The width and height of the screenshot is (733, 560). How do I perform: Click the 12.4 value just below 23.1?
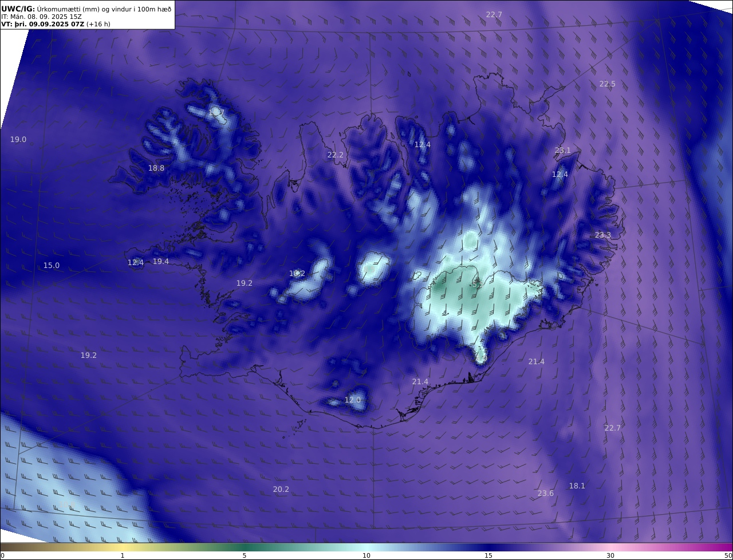point(560,175)
